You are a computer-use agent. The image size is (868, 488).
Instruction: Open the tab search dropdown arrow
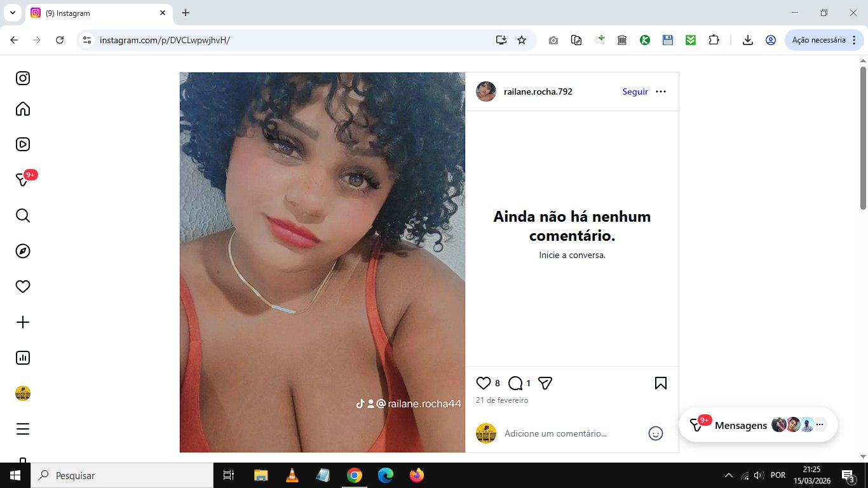tap(12, 13)
